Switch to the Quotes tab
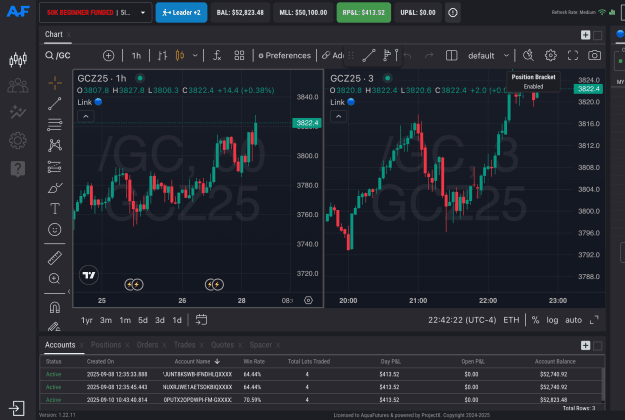This screenshot has height=420, width=625. (222, 345)
